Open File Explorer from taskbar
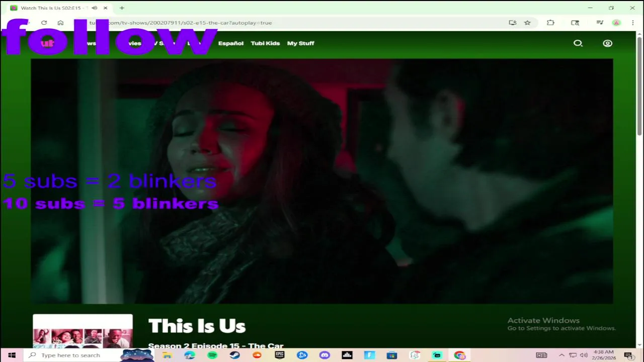Screen dimensions: 644x362 click(x=167, y=355)
